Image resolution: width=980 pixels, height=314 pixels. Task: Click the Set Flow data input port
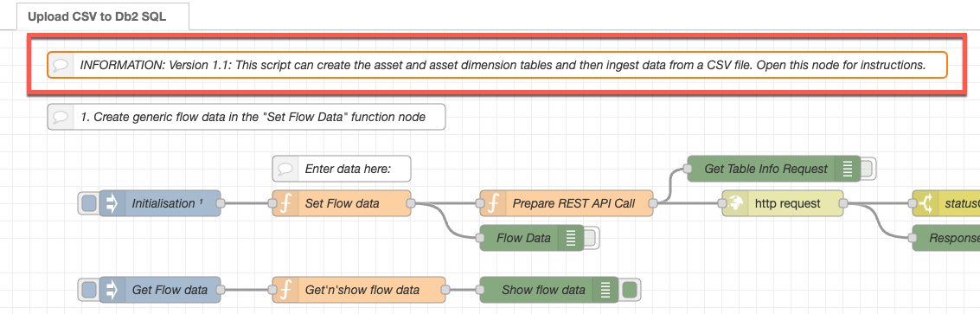coord(272,203)
